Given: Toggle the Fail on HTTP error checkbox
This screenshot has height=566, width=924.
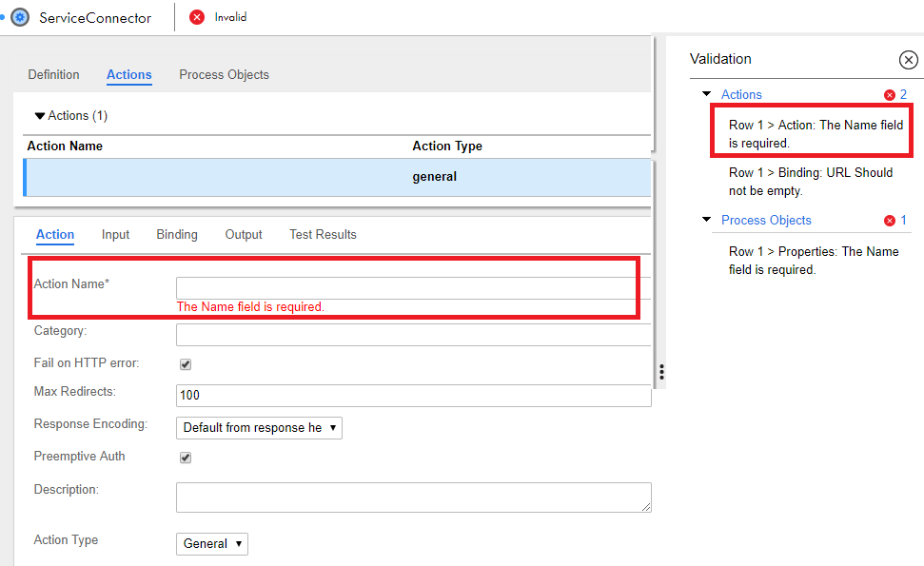Looking at the screenshot, I should (x=186, y=364).
